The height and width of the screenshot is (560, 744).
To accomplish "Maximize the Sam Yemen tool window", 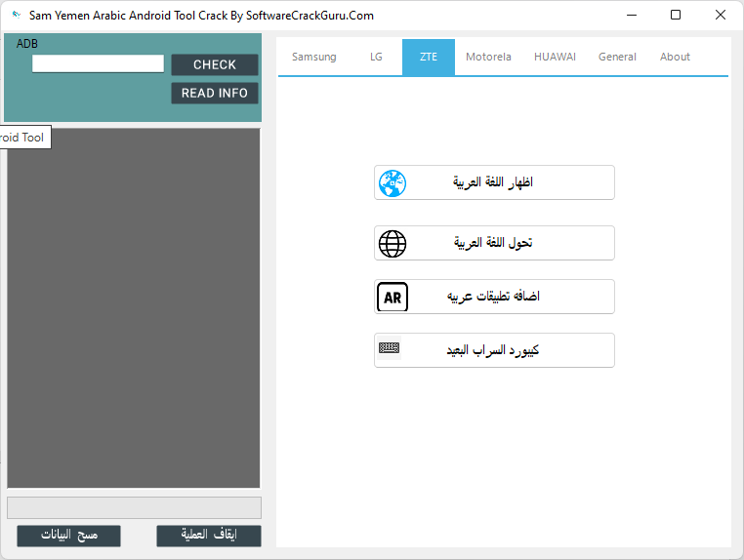I will (x=676, y=16).
